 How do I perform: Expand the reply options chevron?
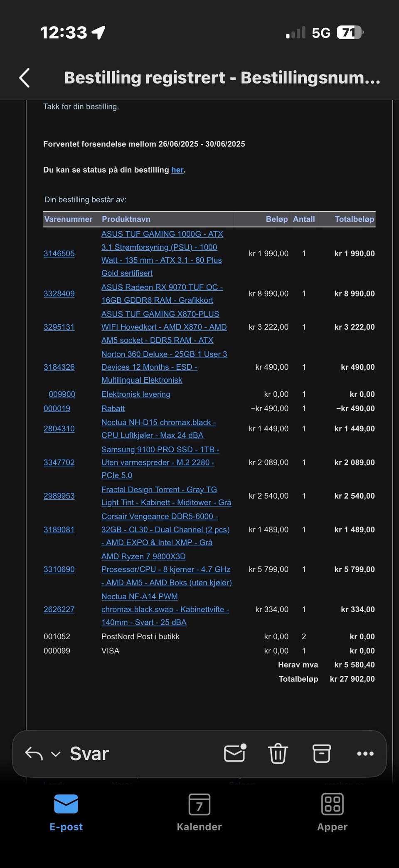(x=56, y=754)
